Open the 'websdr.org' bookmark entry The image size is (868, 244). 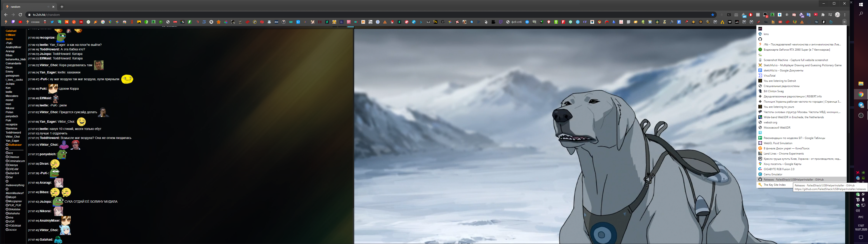[x=802, y=122]
